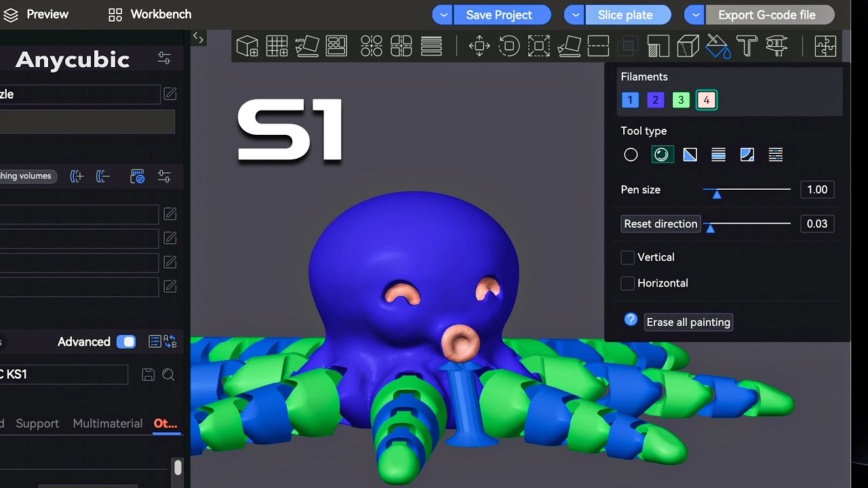The width and height of the screenshot is (868, 488).
Task: Open the Slice plate dropdown arrow
Action: [x=575, y=15]
